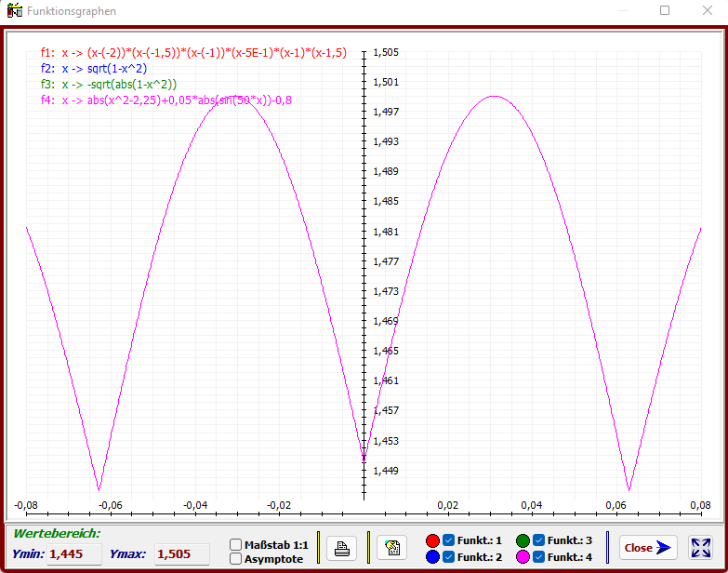Focus the Ymax value field
728x573 pixels.
coord(180,554)
